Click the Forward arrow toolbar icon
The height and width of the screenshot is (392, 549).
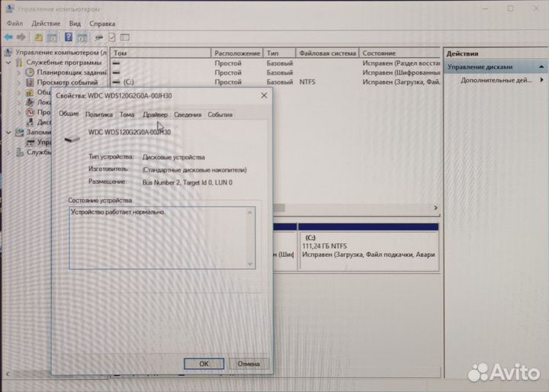click(x=21, y=37)
